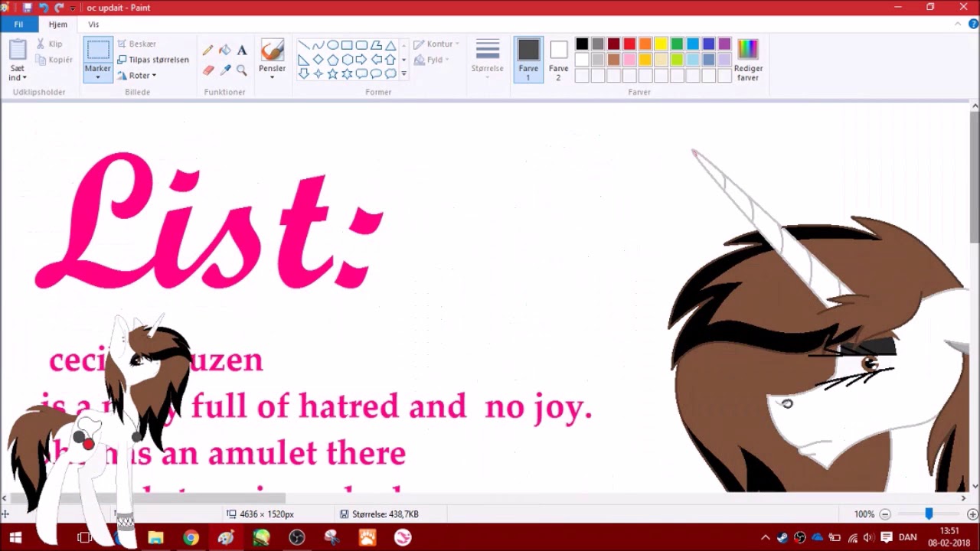980x551 pixels.
Task: Pick the straight line shape
Action: point(303,45)
